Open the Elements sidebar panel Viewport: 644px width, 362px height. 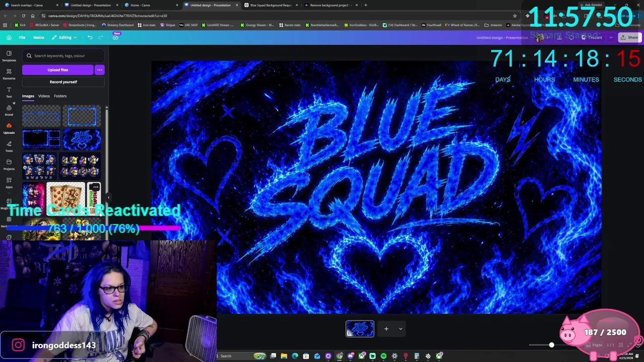click(x=9, y=74)
